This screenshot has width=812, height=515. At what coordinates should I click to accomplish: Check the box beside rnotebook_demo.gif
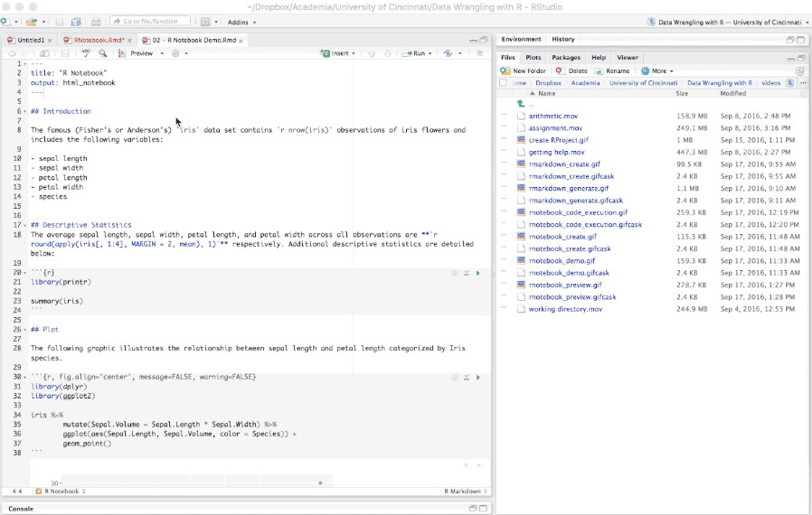click(504, 261)
